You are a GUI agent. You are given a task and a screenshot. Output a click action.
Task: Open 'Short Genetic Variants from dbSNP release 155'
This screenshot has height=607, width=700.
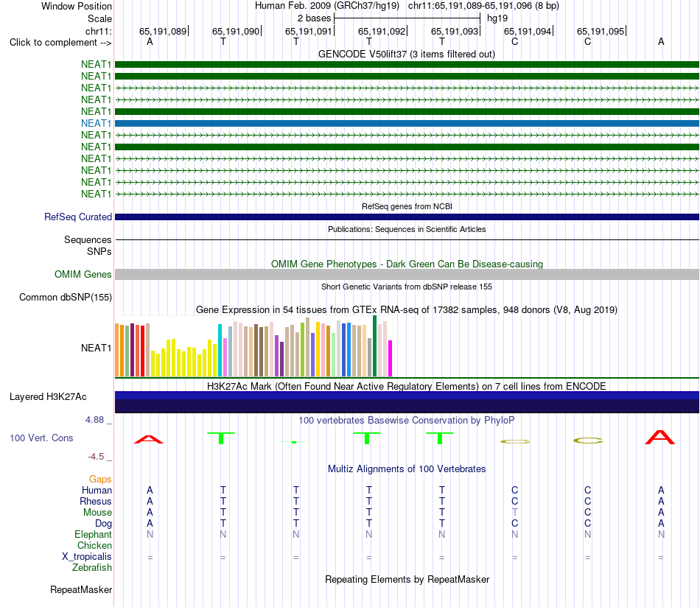point(407,287)
